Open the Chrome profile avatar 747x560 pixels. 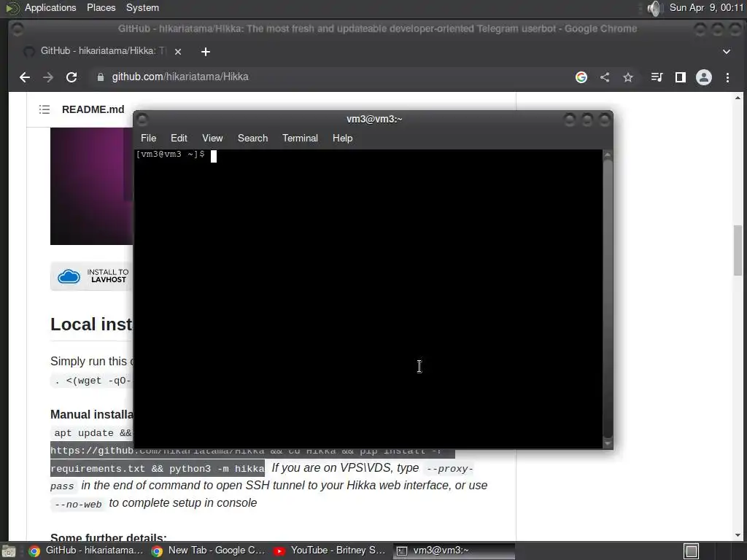point(704,77)
